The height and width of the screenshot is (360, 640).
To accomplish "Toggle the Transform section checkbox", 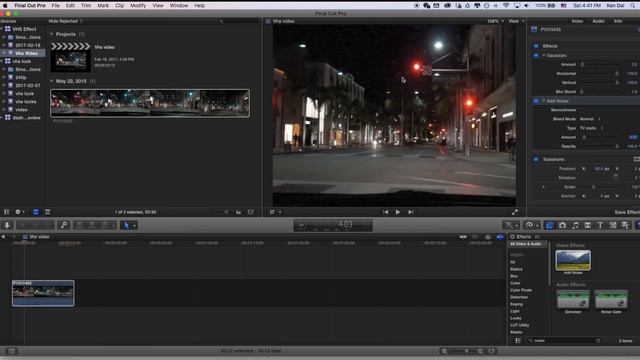I will pos(536,159).
